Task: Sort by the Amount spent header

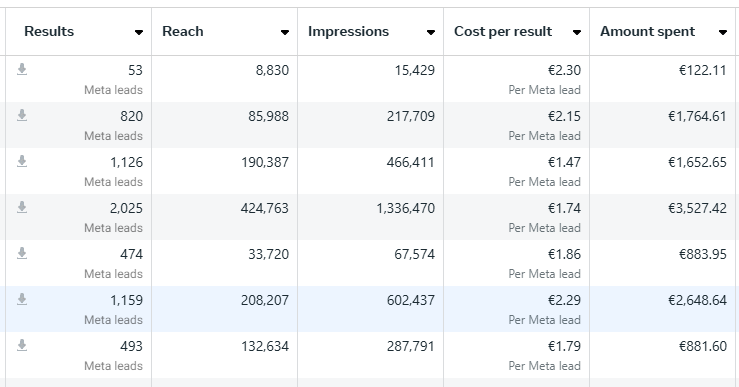Action: [x=647, y=32]
